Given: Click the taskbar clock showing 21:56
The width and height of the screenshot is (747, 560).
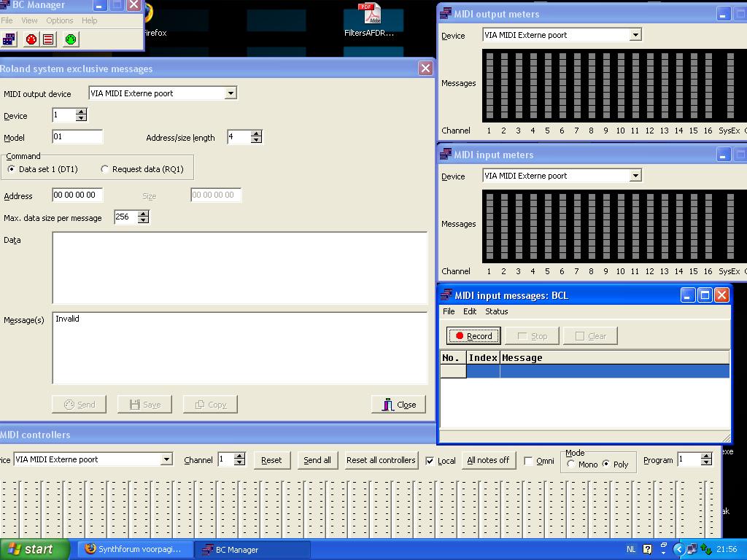Looking at the screenshot, I should [727, 549].
